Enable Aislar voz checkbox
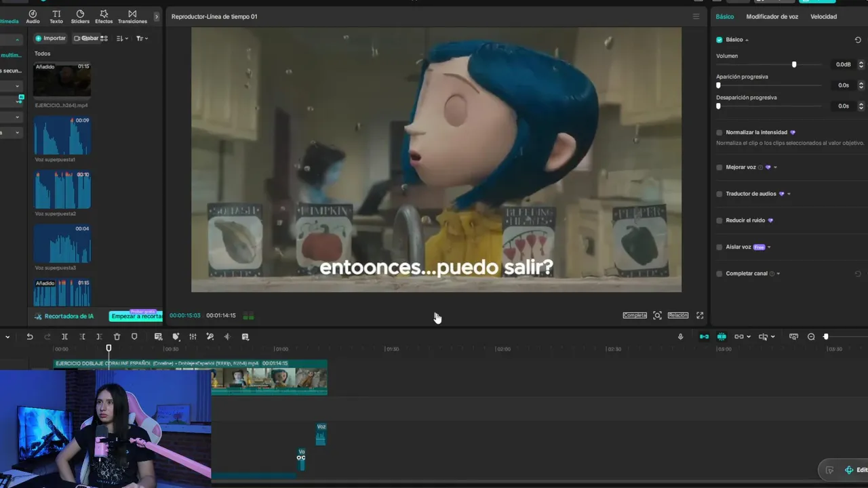The image size is (868, 488). [x=719, y=247]
